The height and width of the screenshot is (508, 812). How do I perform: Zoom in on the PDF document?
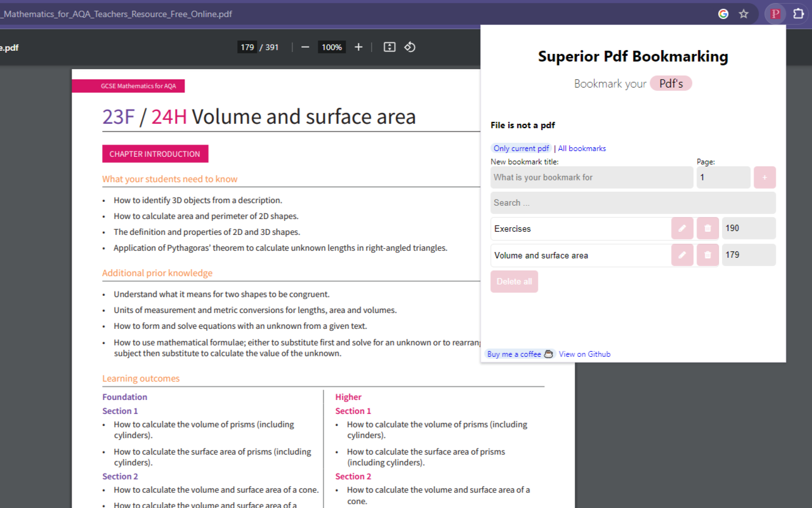coord(358,46)
